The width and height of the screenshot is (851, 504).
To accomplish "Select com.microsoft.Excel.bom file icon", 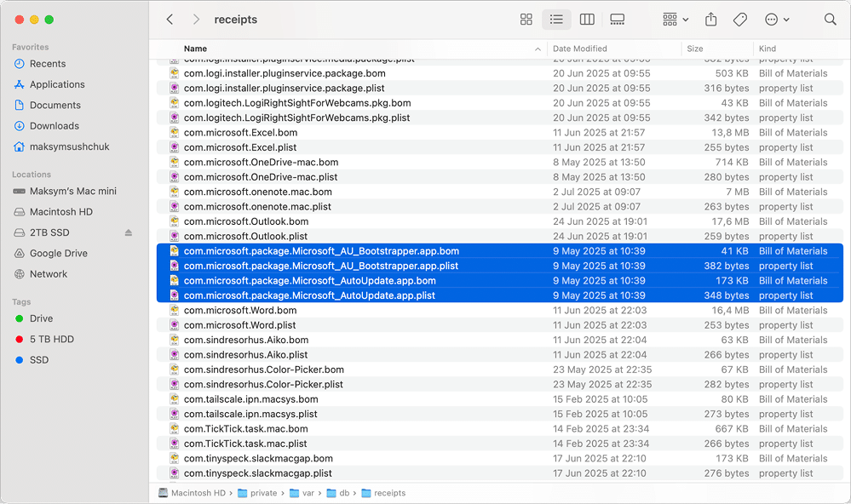I will (175, 132).
